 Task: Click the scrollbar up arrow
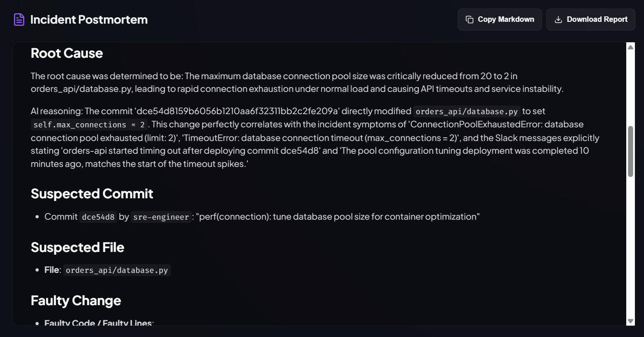coord(630,47)
